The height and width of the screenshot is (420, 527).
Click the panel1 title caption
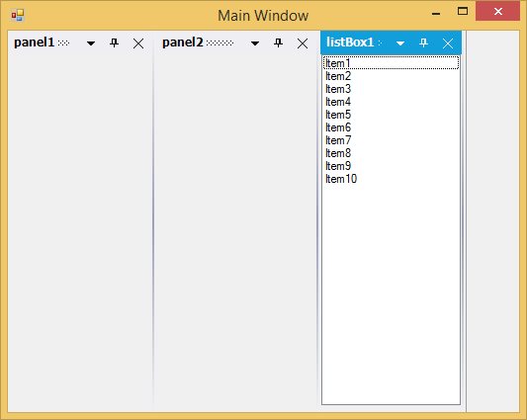(x=34, y=42)
